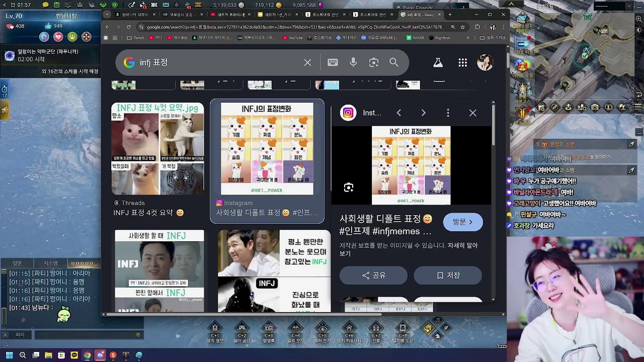Open the Nightbot bookmark
The width and height of the screenshot is (644, 362).
coord(439,38)
